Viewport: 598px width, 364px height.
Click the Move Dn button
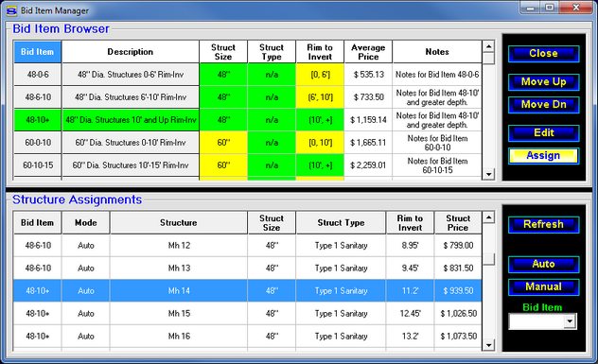point(543,105)
